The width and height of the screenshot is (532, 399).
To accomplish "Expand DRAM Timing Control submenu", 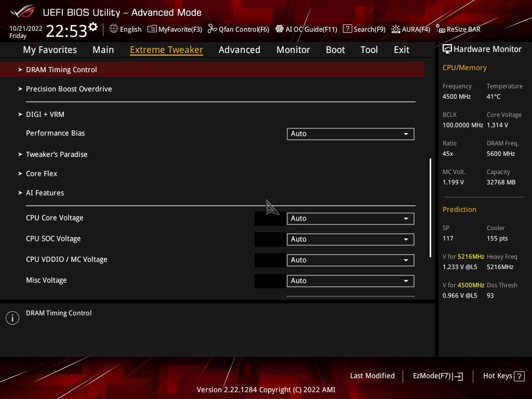I will coord(212,70).
